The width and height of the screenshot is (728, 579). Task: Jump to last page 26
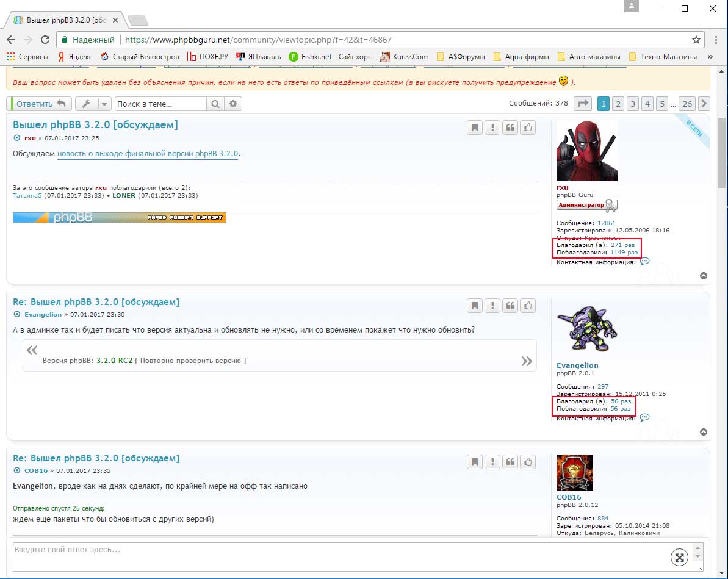(687, 104)
